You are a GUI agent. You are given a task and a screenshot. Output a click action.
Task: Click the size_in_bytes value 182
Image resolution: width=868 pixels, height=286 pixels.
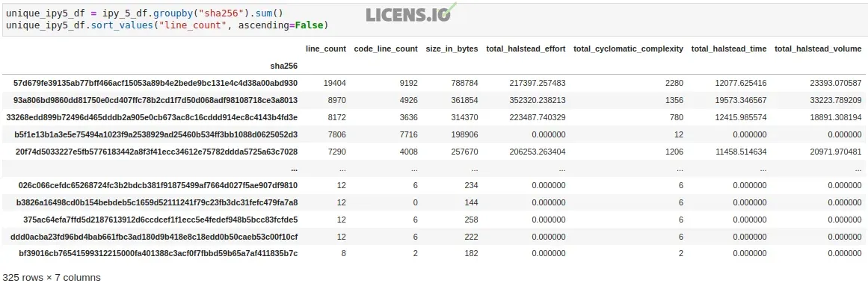(471, 253)
